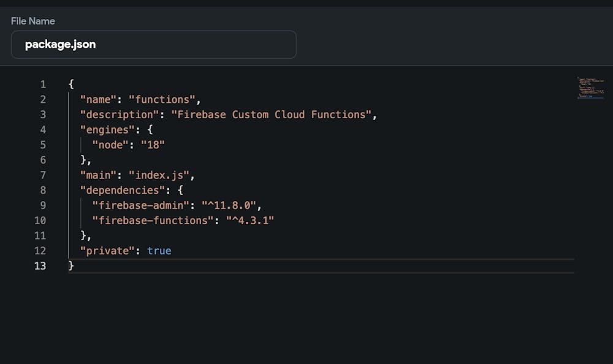Viewport: 613px width, 364px height.
Task: Click the "^11.8.0" version string
Action: tap(229, 205)
